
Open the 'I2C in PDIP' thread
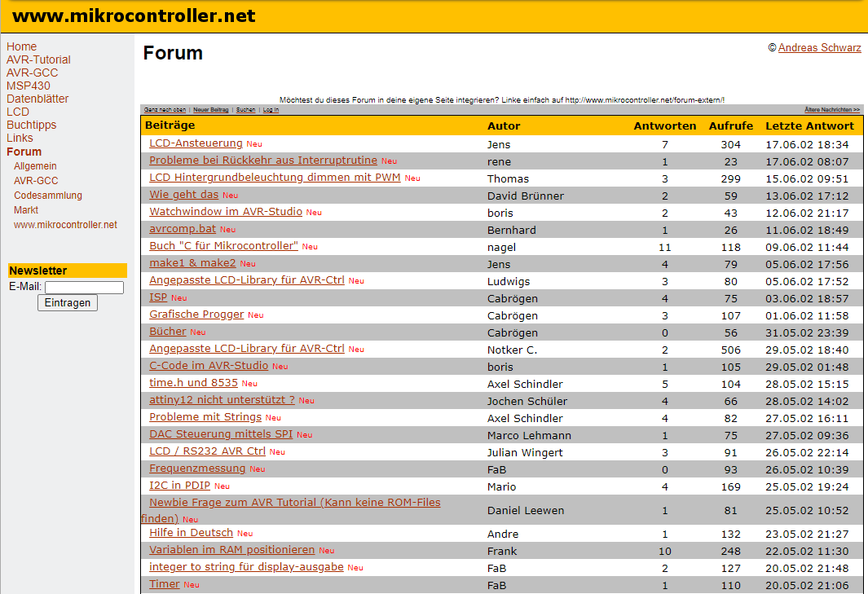180,486
